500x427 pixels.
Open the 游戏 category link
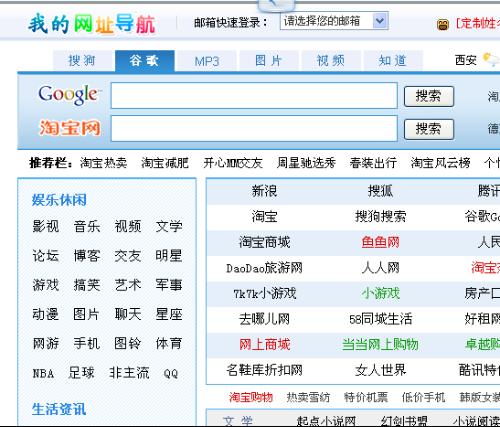[x=46, y=285]
